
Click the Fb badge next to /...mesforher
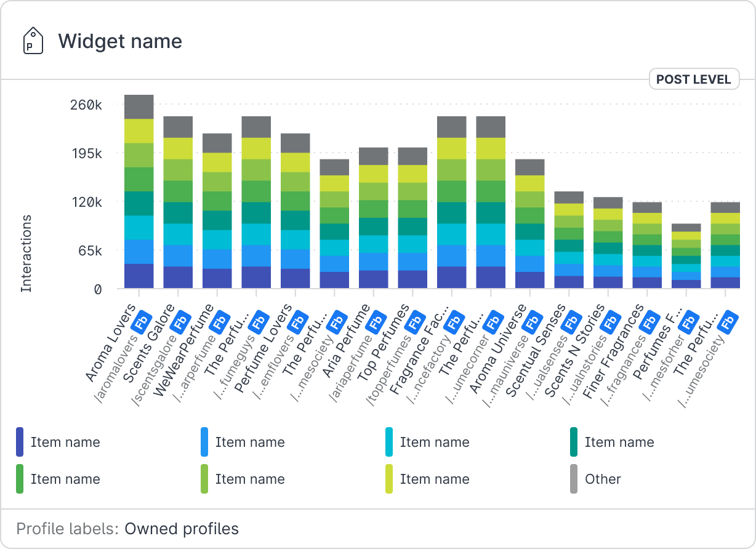[x=690, y=321]
